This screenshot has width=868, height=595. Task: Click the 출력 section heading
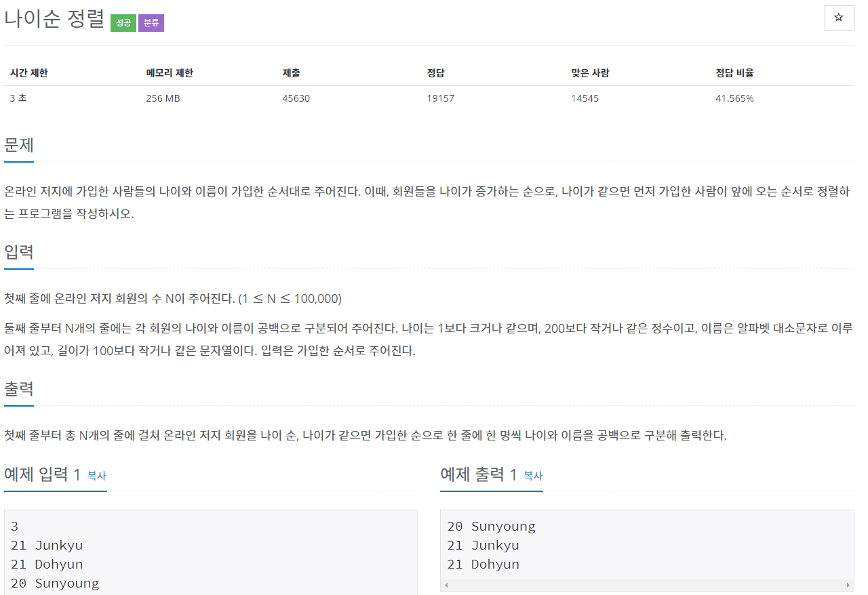(19, 389)
